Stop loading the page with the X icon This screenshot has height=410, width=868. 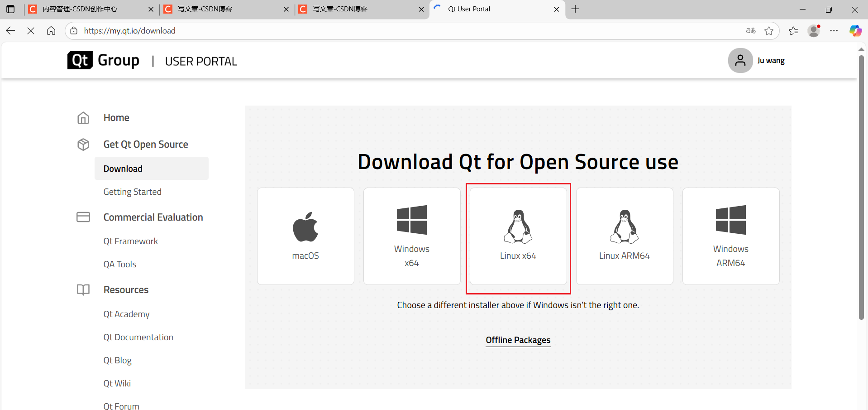tap(31, 31)
